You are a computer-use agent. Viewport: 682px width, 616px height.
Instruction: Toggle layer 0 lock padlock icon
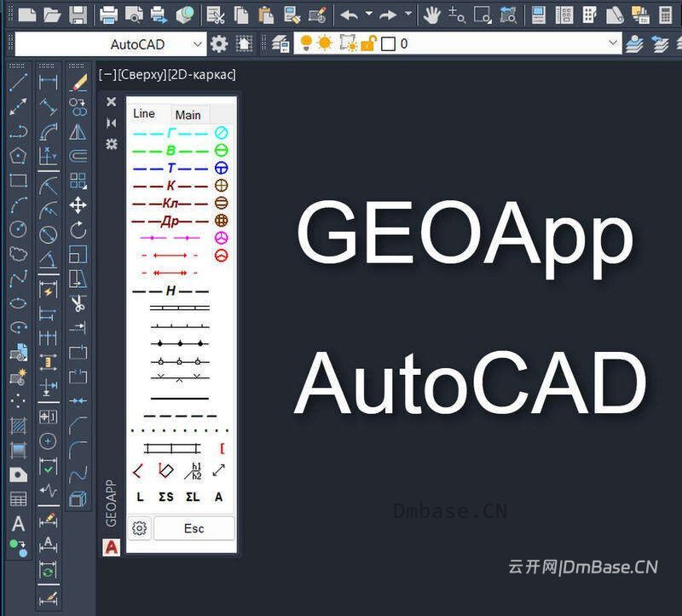coord(368,43)
